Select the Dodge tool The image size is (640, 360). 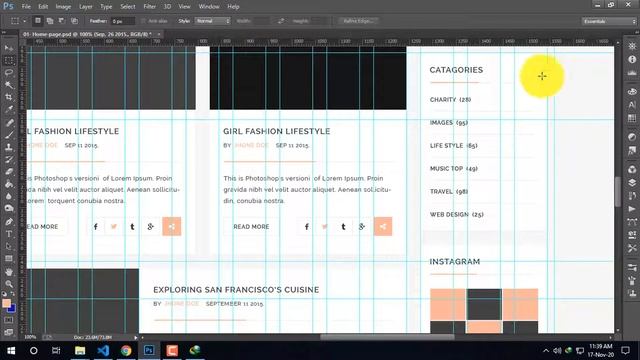[9, 208]
